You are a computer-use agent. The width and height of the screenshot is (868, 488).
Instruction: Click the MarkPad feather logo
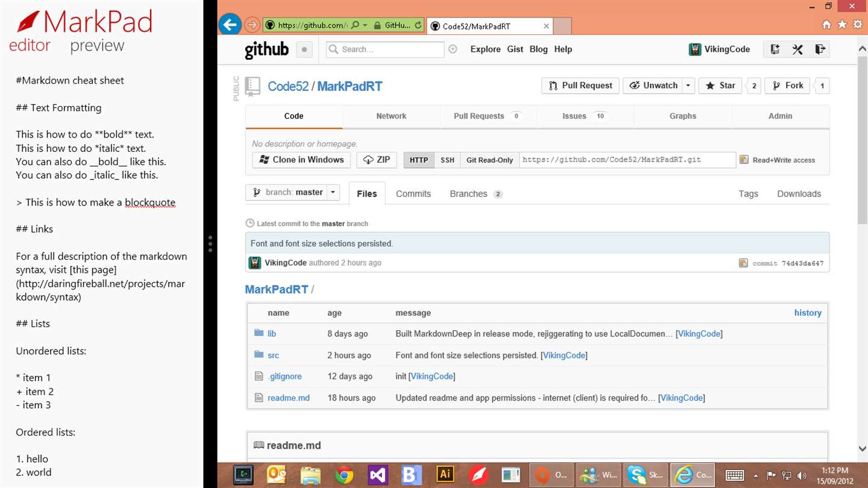pos(28,22)
